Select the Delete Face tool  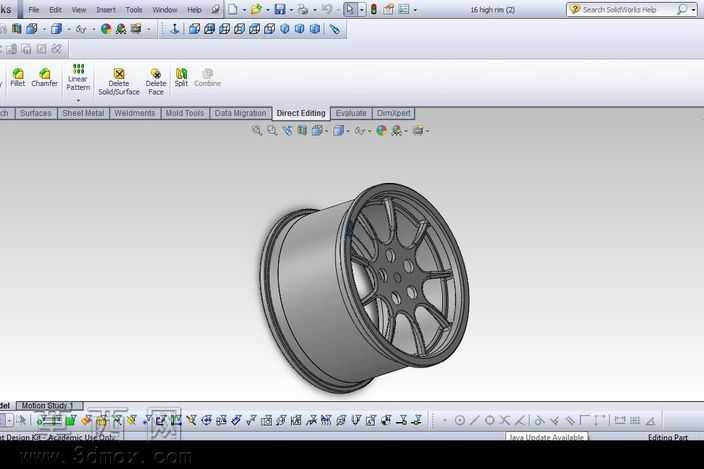click(156, 81)
